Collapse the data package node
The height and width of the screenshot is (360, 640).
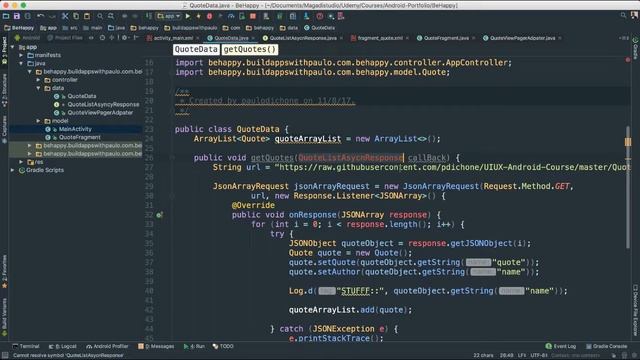(38, 88)
